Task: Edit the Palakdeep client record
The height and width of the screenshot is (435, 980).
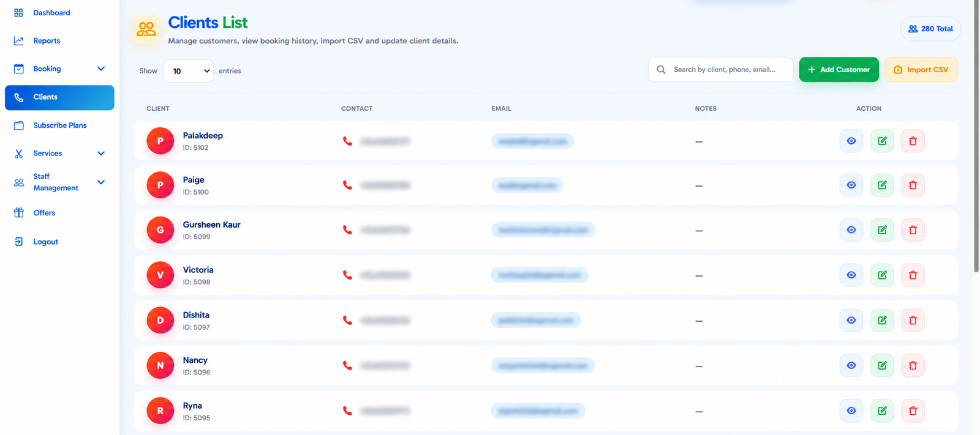Action: coord(882,141)
